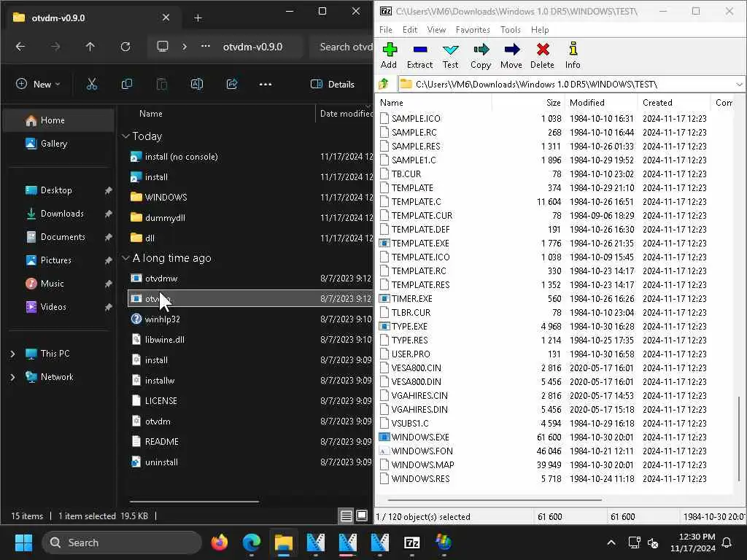
Task: Open Microsoft Edge from the taskbar
Action: tap(251, 542)
